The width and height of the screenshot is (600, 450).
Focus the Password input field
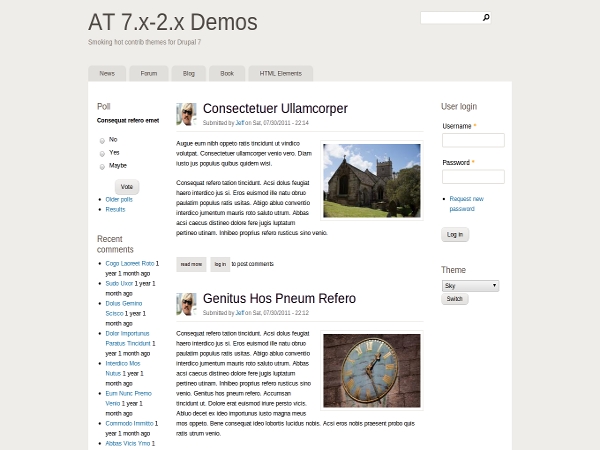(x=473, y=177)
